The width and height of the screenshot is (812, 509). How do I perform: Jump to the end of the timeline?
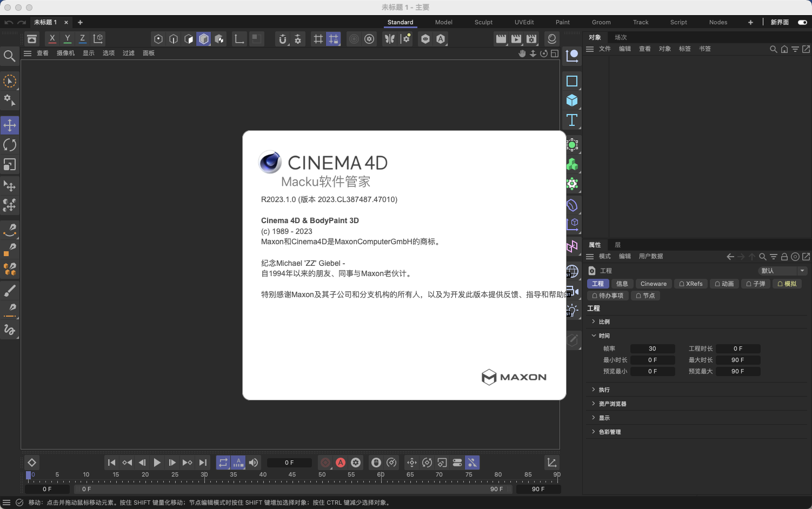(x=203, y=463)
